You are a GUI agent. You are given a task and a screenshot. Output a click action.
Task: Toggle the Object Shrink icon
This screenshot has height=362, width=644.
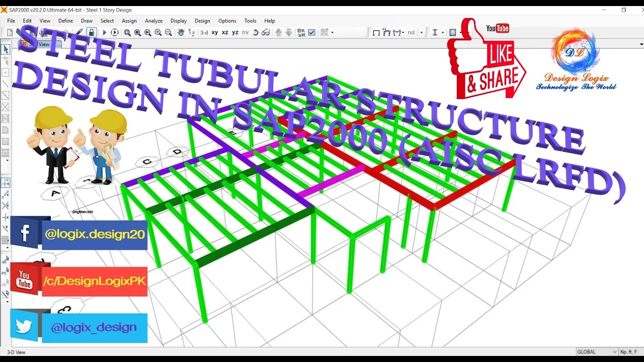(301, 33)
